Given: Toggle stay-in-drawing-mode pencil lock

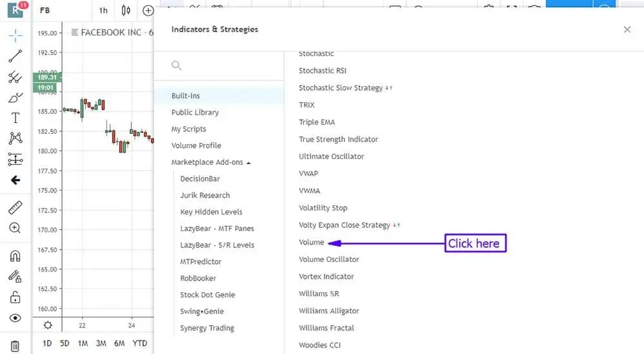Looking at the screenshot, I should click(15, 276).
